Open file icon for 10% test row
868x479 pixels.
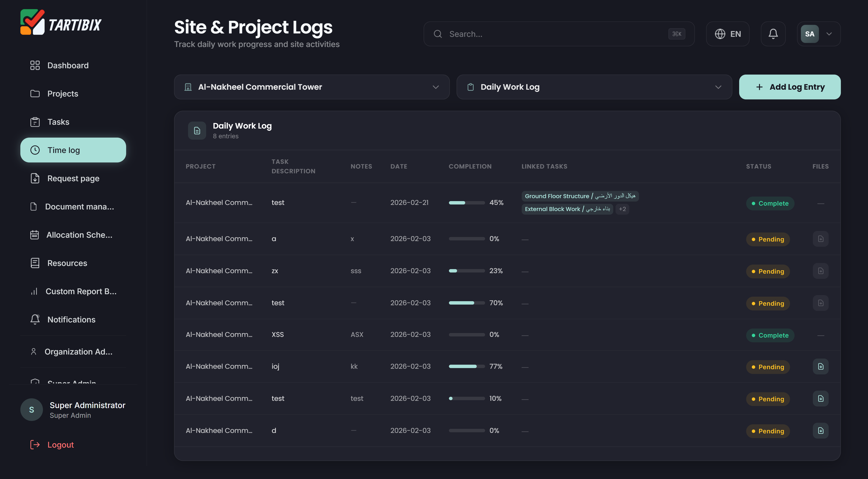tap(821, 399)
